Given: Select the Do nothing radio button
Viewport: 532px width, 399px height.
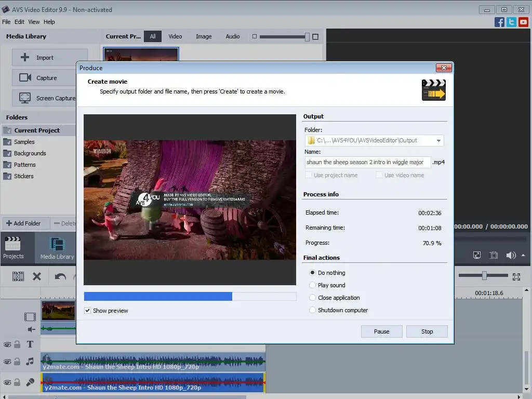Looking at the screenshot, I should tap(312, 272).
